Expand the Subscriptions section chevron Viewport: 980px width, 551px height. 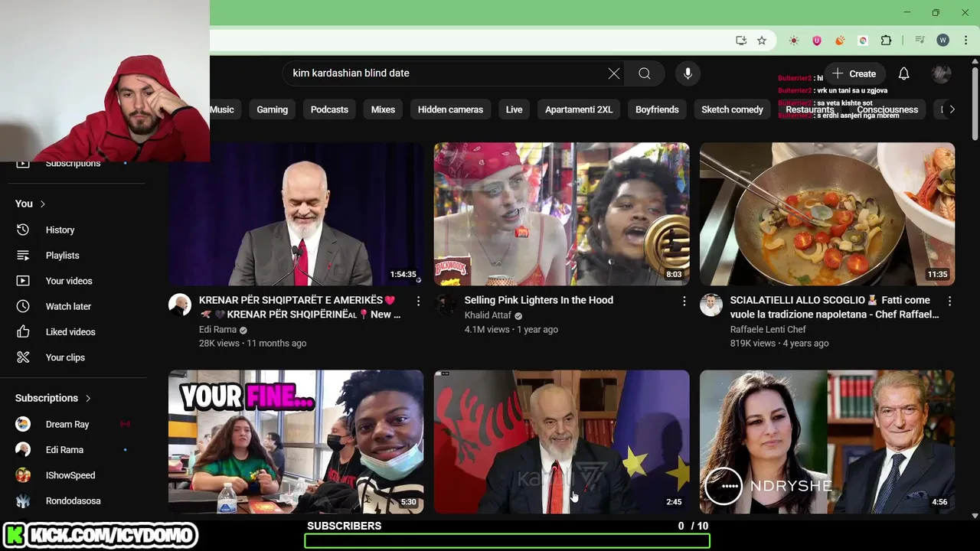coord(88,398)
